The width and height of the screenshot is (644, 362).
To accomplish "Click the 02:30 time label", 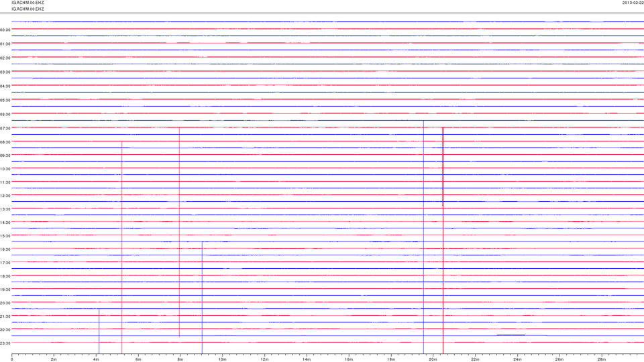I will [5, 58].
